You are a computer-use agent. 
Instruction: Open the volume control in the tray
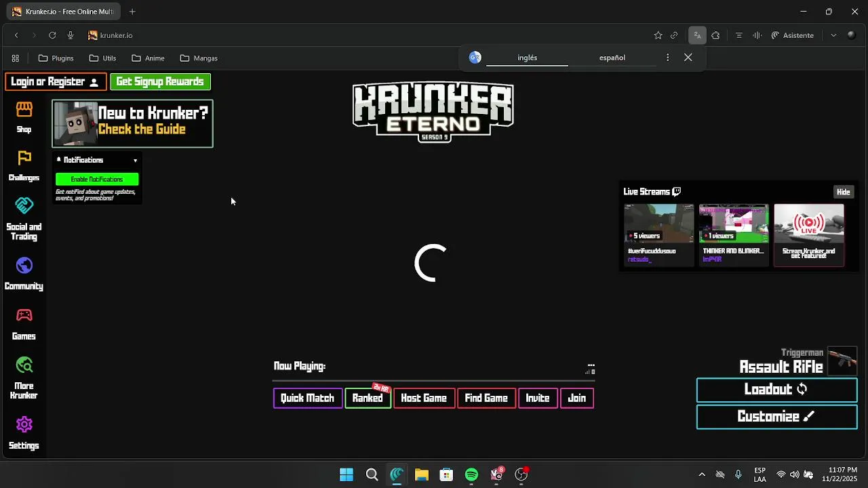[795, 474]
